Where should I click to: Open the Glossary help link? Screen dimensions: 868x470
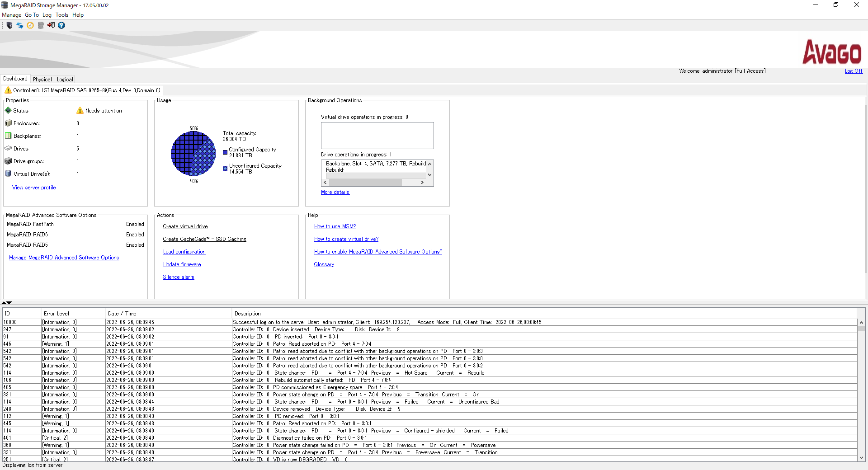(324, 264)
